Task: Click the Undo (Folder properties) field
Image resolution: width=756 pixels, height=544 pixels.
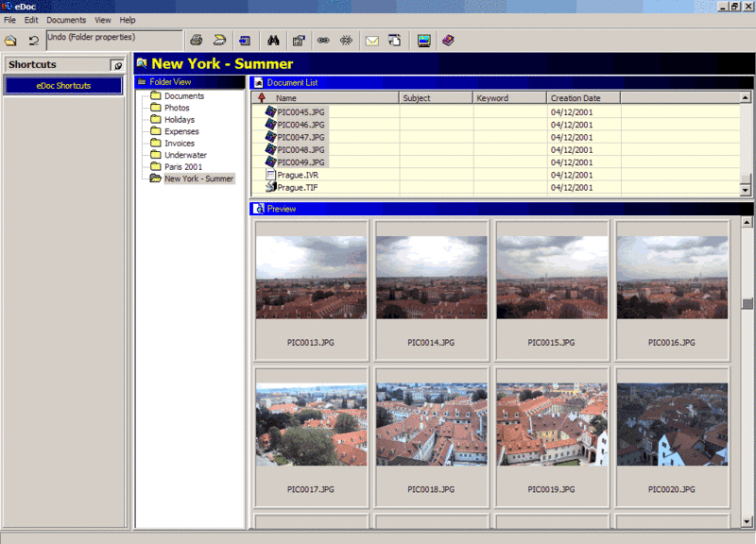Action: click(114, 40)
